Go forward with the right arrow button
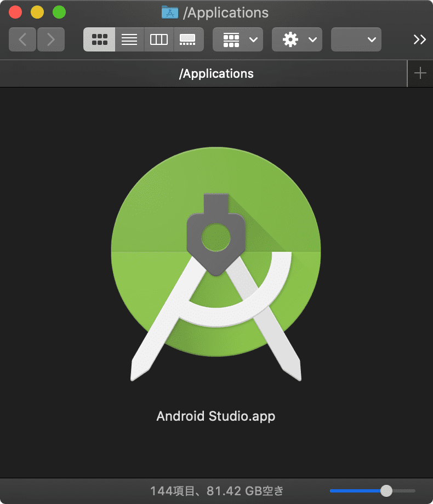 click(51, 39)
